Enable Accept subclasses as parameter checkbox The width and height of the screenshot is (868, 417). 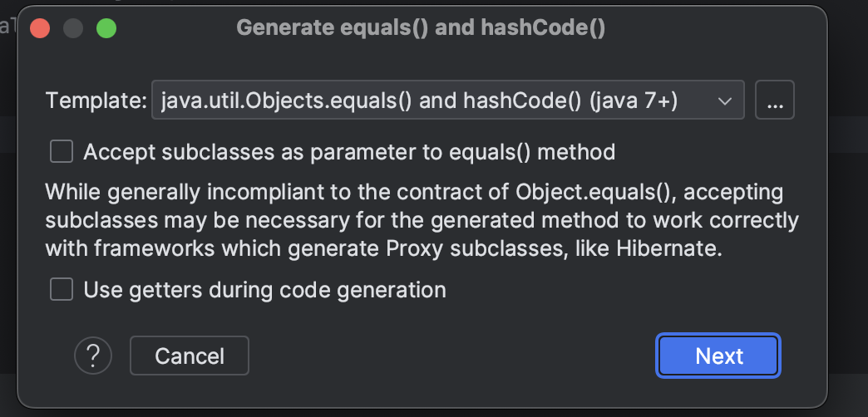tap(62, 151)
